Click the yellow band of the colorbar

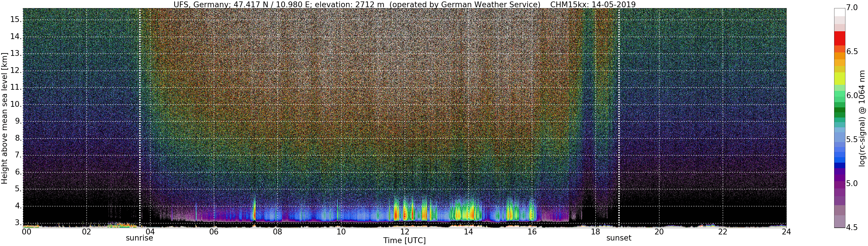[840, 78]
